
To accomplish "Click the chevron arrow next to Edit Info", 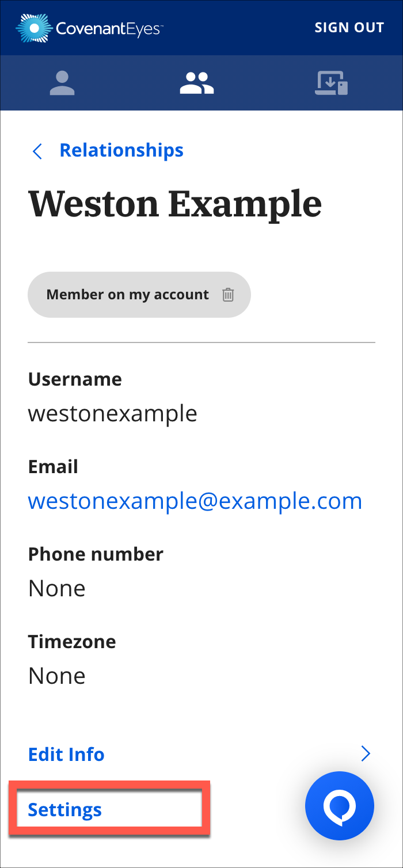I will [x=365, y=754].
